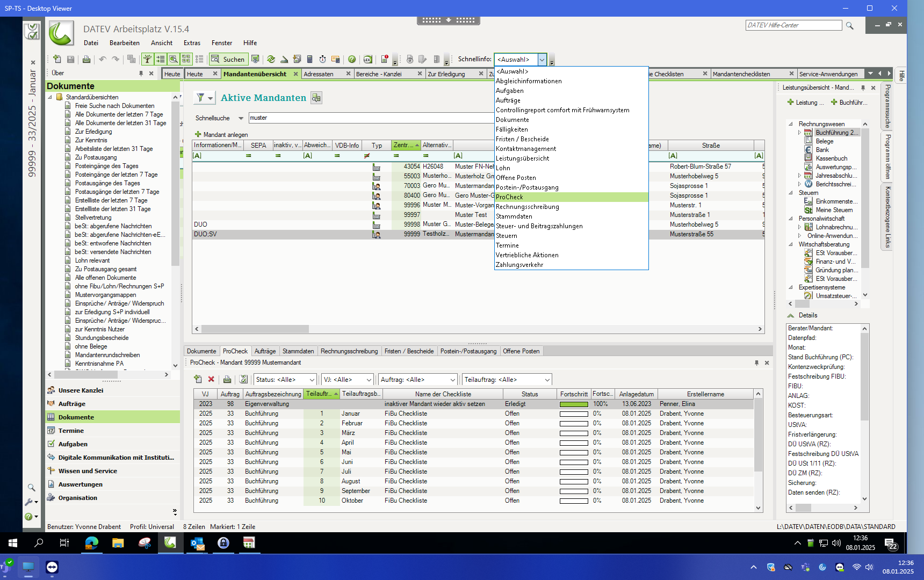Click the Mandant anlegen link
The height and width of the screenshot is (580, 924).
pos(225,135)
